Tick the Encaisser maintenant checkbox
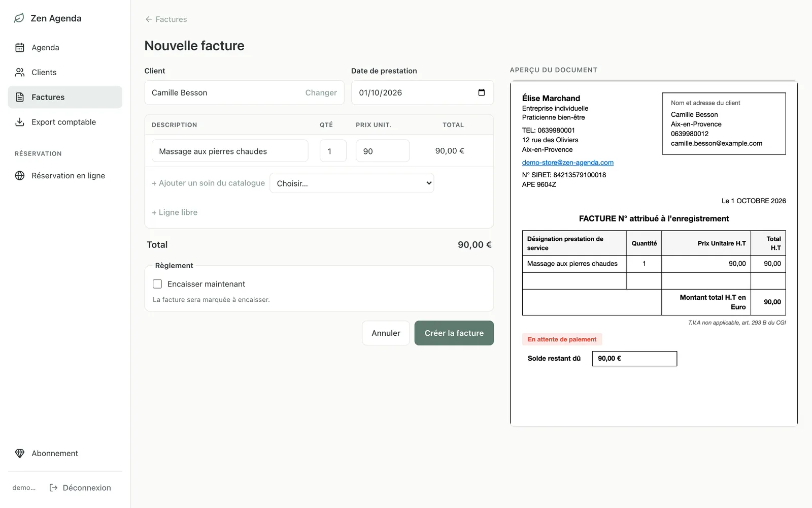Image resolution: width=812 pixels, height=508 pixels. 157,284
